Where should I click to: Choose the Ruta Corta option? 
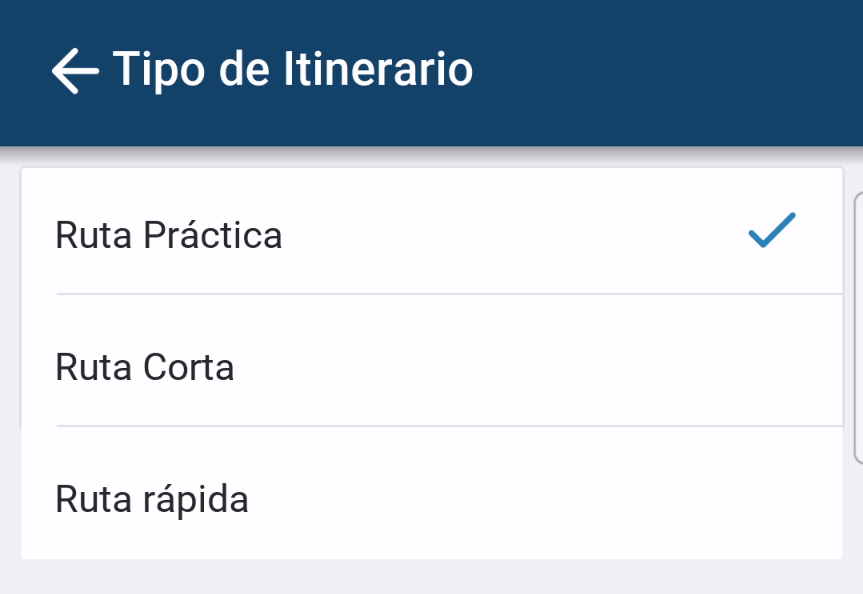430,366
